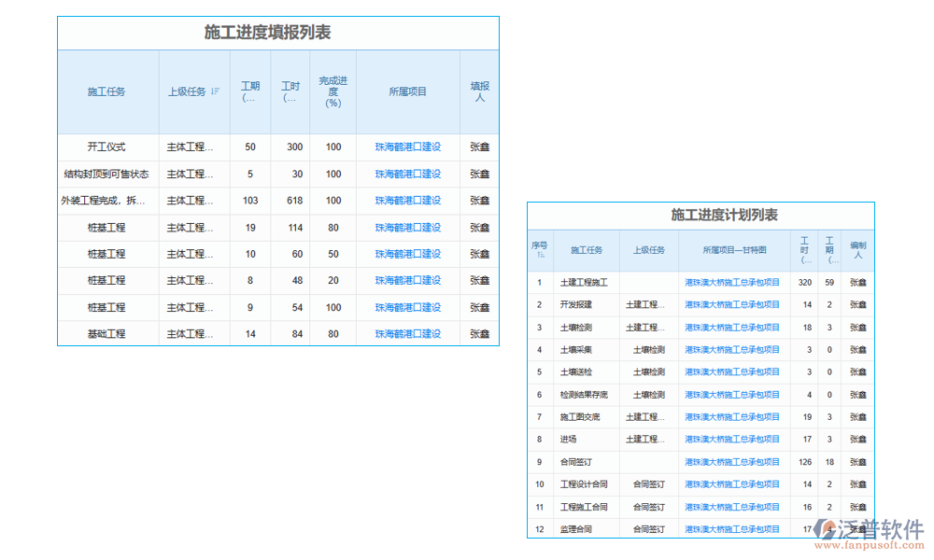Click 张鑫 editor link in 监理合同 row
This screenshot has width=934, height=560.
click(x=856, y=529)
